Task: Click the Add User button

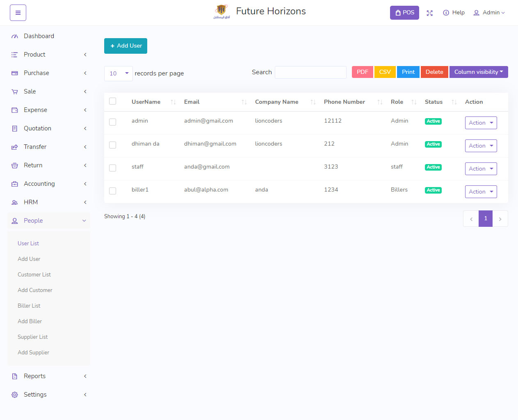Action: click(x=126, y=46)
